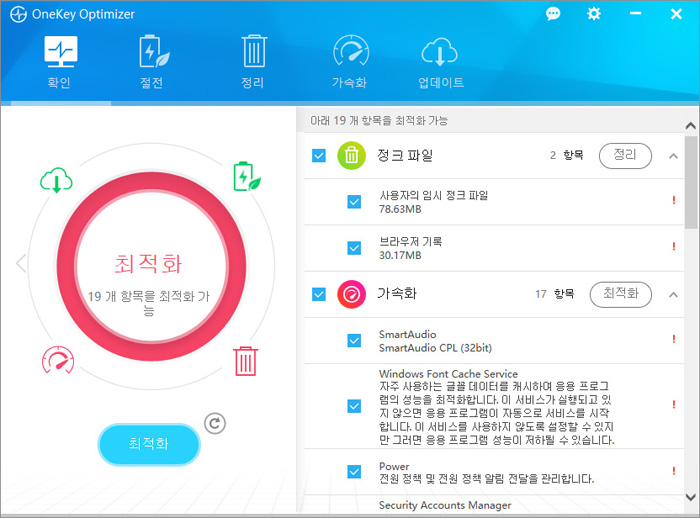Uncheck the 정크 파일 category checkbox
Image resolution: width=700 pixels, height=518 pixels.
click(x=319, y=156)
